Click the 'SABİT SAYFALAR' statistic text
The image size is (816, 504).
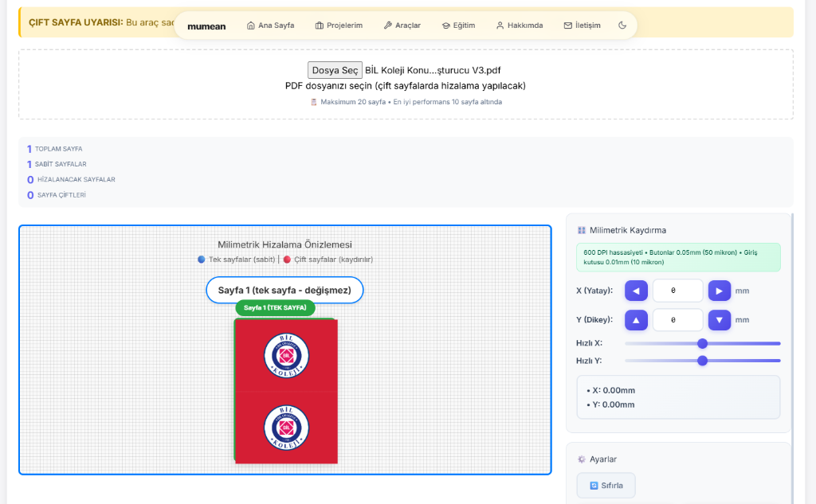[x=61, y=164]
